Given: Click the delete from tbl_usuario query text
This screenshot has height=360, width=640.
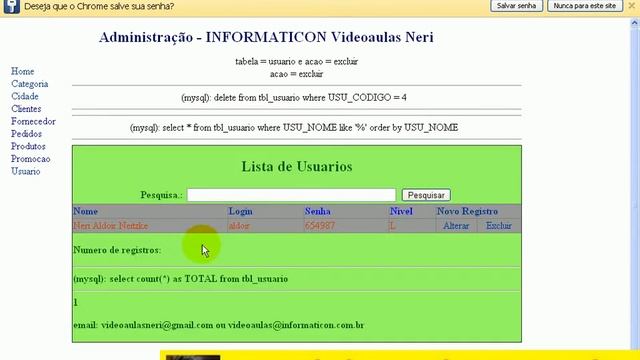Looking at the screenshot, I should [x=294, y=98].
